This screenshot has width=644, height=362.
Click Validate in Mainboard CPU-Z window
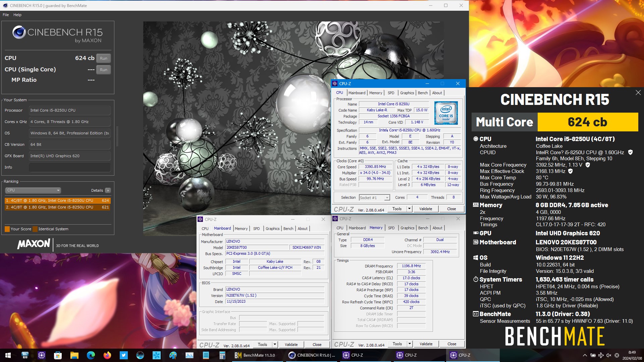tap(291, 345)
